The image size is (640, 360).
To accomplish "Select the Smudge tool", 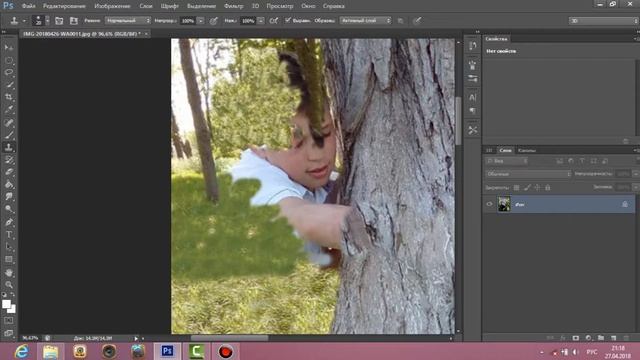I will 9,197.
